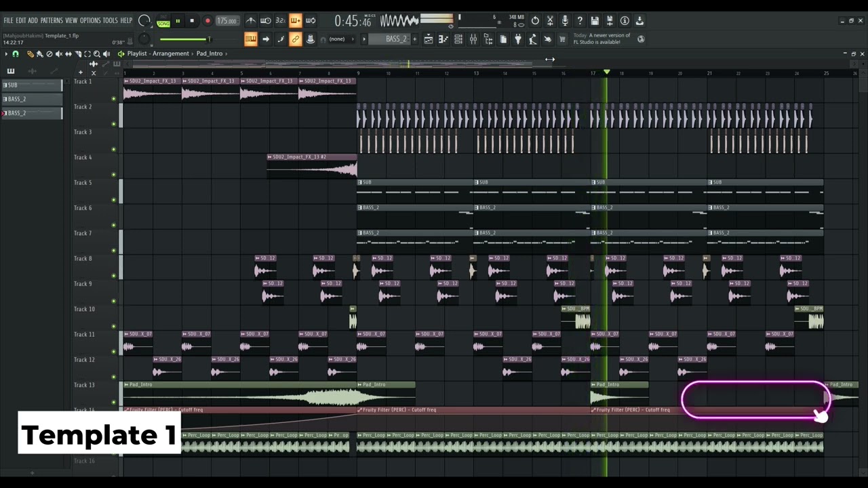The image size is (868, 488).
Task: Enable wait for input before playing
Action: [x=266, y=20]
